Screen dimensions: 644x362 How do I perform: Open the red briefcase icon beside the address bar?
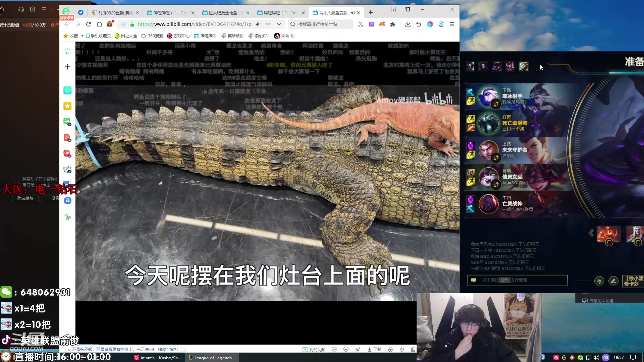pyautogui.click(x=110, y=24)
